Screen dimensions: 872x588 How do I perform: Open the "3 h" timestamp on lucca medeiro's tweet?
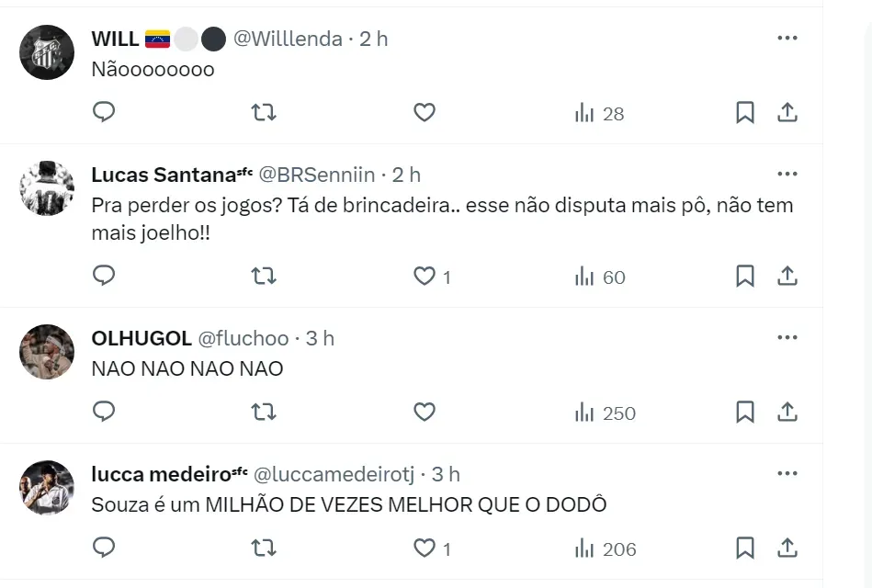click(446, 474)
